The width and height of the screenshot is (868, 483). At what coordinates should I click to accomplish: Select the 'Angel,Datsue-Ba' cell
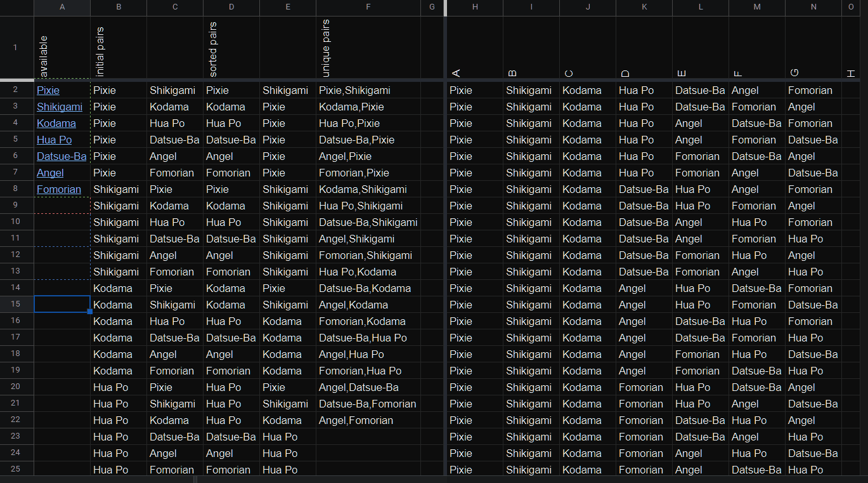[368, 387]
